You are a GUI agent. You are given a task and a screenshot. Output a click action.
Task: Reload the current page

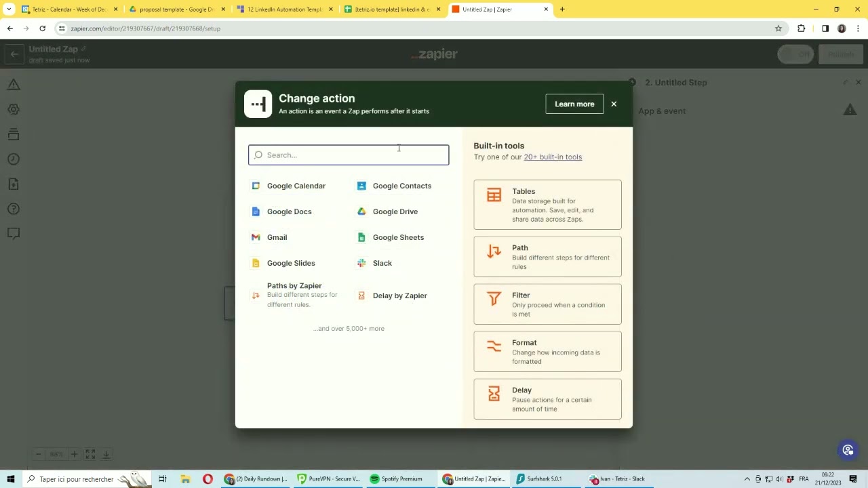tap(42, 28)
